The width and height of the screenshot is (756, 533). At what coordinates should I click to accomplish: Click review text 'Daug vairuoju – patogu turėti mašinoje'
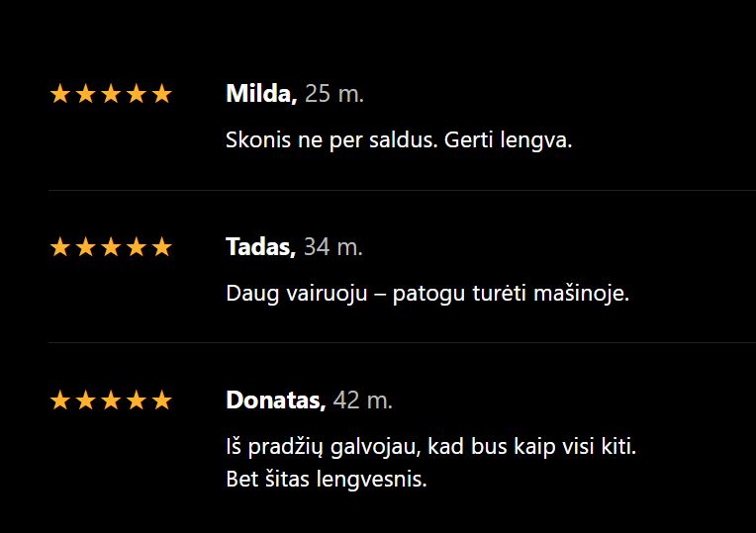(x=427, y=294)
